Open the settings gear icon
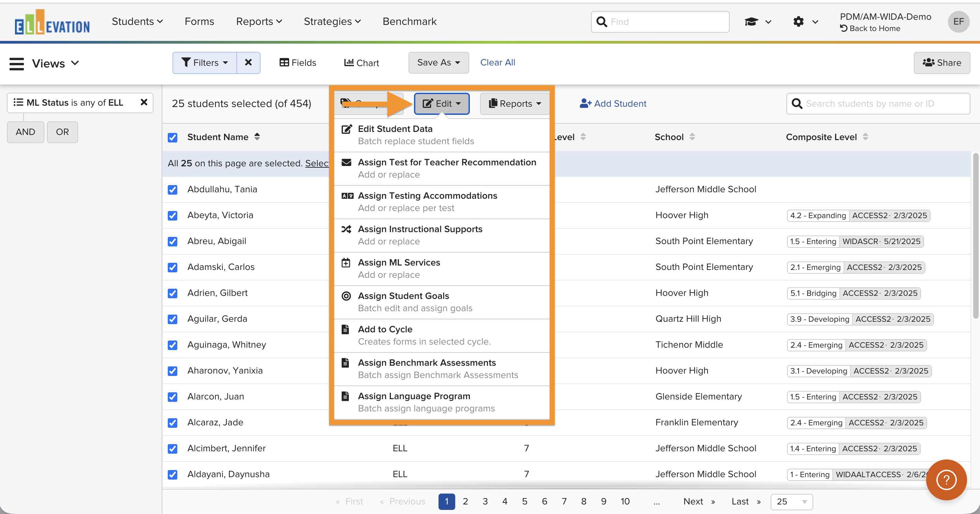The image size is (980, 514). (x=799, y=22)
